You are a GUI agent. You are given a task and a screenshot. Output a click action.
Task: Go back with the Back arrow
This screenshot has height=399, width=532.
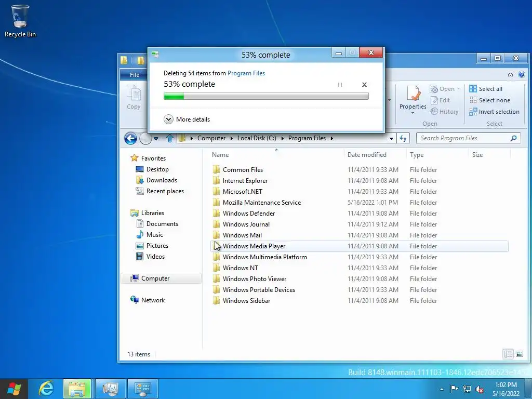click(130, 138)
